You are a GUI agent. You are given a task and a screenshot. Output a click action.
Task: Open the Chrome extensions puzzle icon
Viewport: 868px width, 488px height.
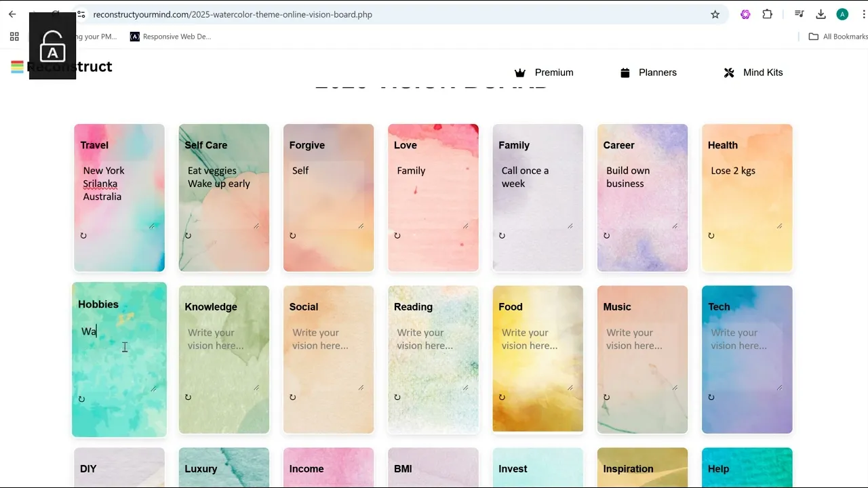[768, 14]
